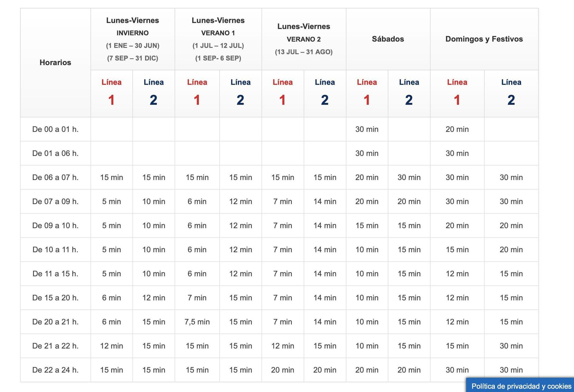Viewport: 574px width, 392px height.
Task: Select the Lunes-Viernes VERANO 2 header
Action: click(x=304, y=39)
